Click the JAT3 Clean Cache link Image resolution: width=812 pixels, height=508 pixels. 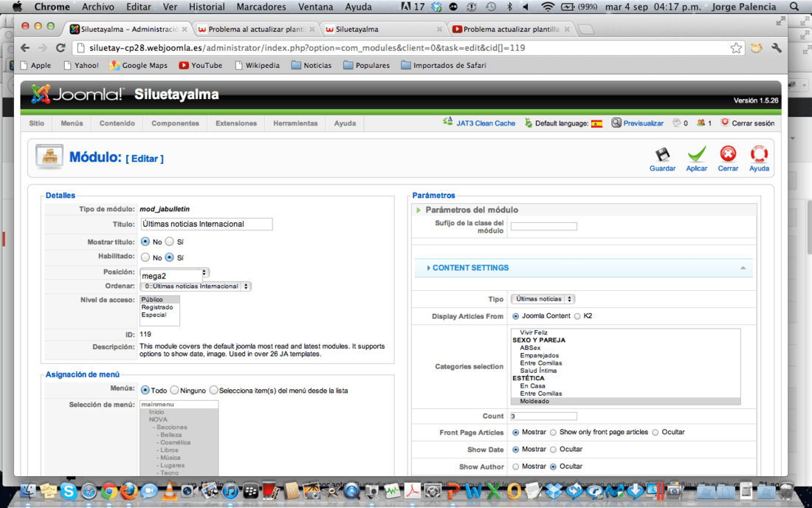pos(485,123)
